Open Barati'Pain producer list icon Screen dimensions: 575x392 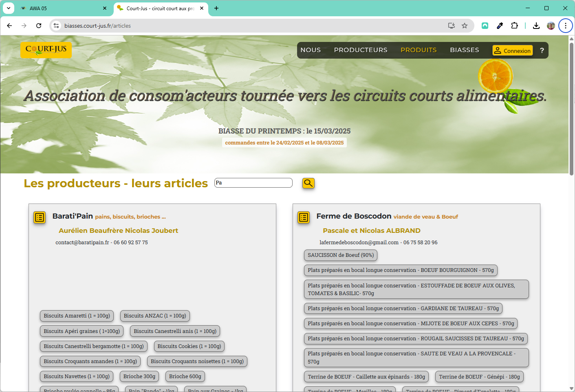[x=40, y=217]
